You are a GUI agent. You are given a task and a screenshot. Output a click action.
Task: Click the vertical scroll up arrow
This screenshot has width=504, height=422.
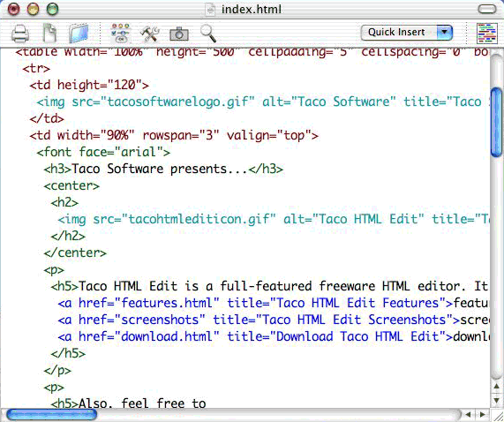(x=497, y=386)
